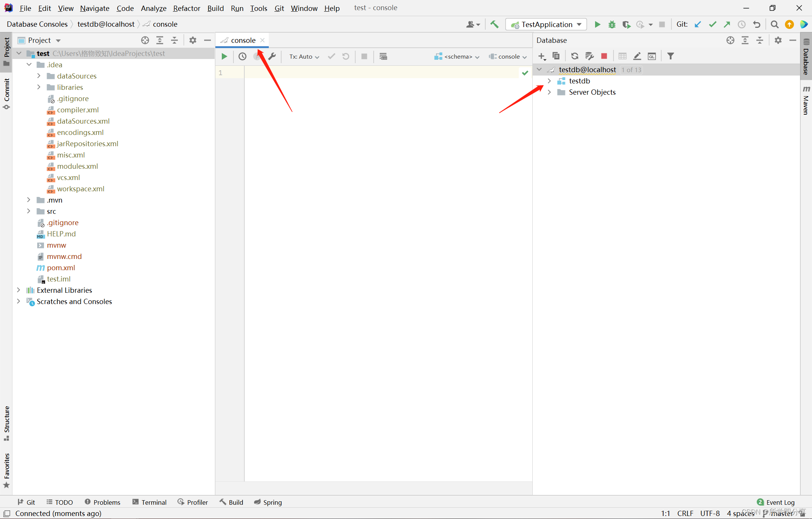Expand the testdb schema node
The image size is (812, 519).
pyautogui.click(x=549, y=81)
